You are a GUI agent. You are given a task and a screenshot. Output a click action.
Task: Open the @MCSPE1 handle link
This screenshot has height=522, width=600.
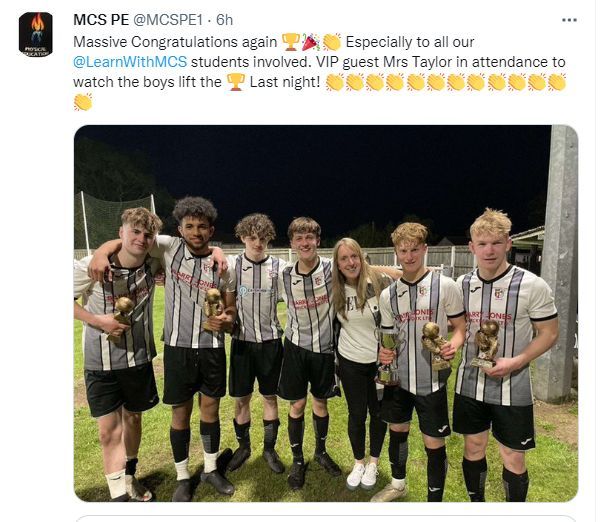(168, 20)
